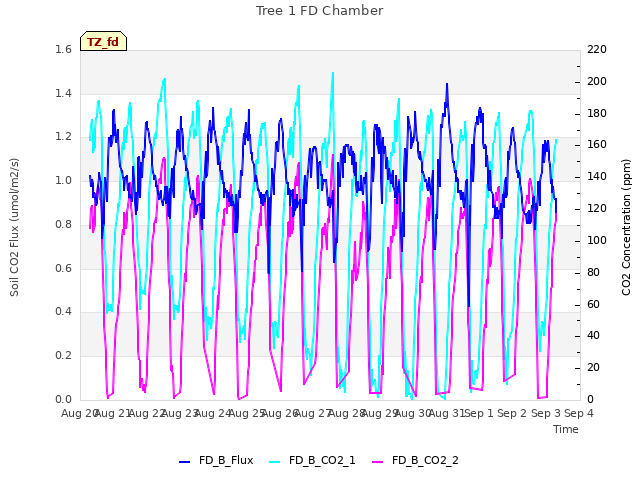
Task: Click the cyan FD_B_CO2_1 legend swatch
Action: (275, 462)
